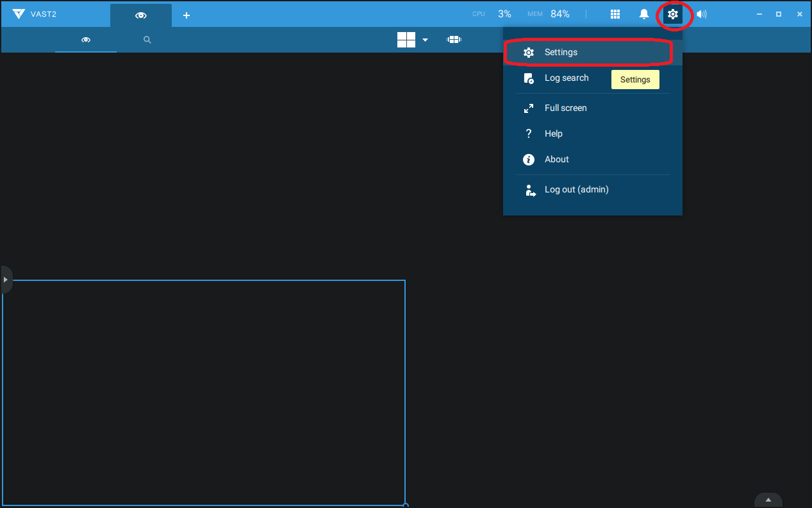Click the 2x2 layout grid icon

(x=406, y=40)
